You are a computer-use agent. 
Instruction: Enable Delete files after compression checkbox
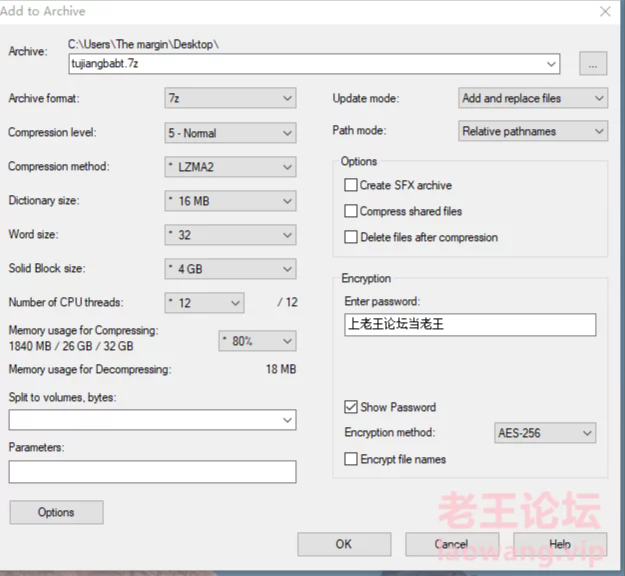pos(350,237)
